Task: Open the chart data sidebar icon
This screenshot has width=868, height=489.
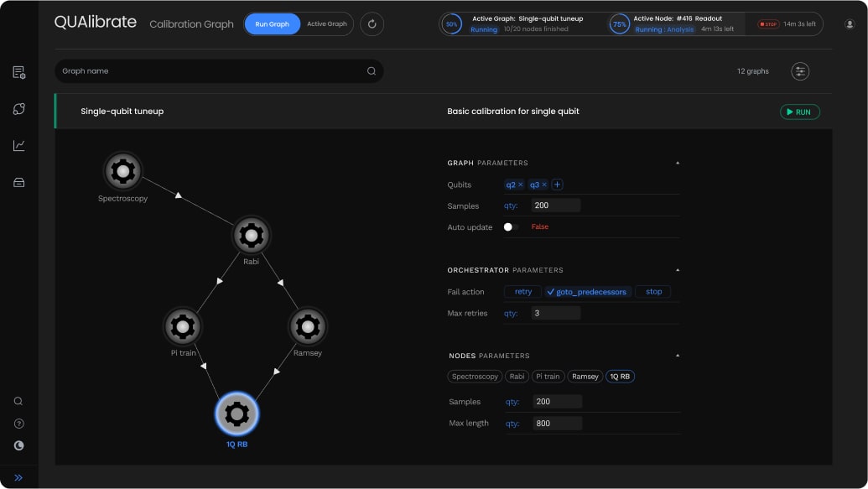Action: (18, 146)
